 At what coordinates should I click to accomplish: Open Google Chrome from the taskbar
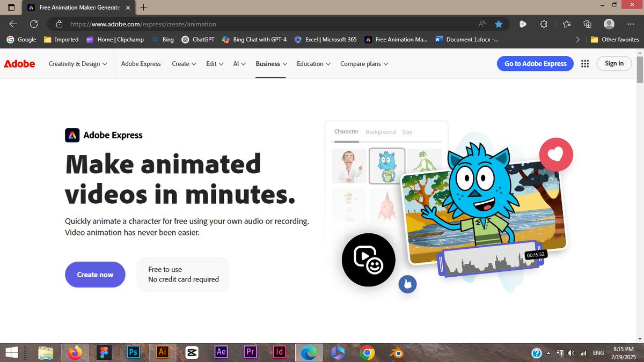tap(367, 352)
